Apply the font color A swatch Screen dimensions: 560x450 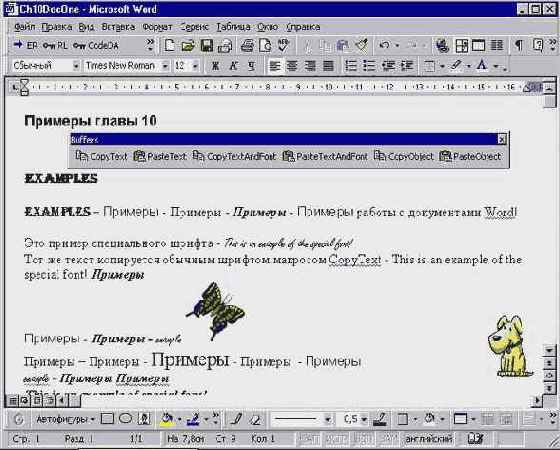[x=482, y=66]
